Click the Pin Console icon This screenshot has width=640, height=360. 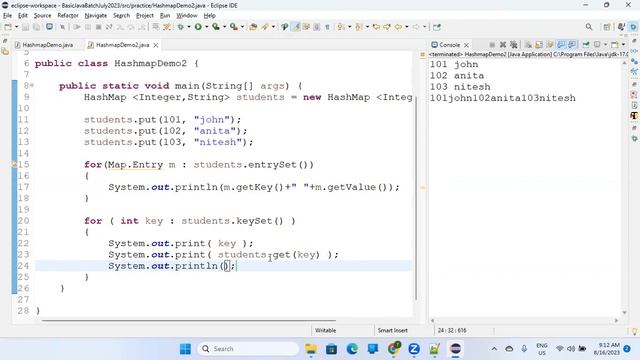tap(586, 44)
